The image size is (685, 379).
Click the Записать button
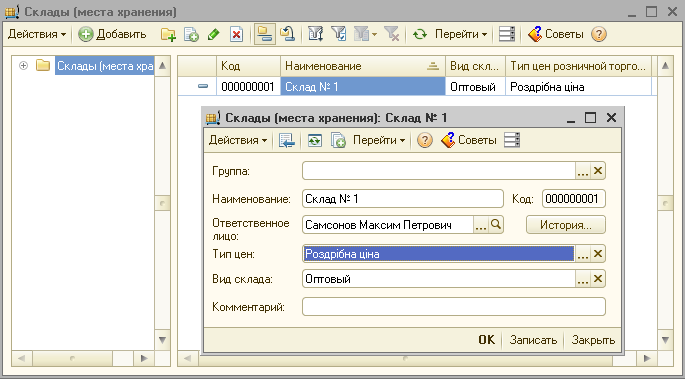[533, 340]
